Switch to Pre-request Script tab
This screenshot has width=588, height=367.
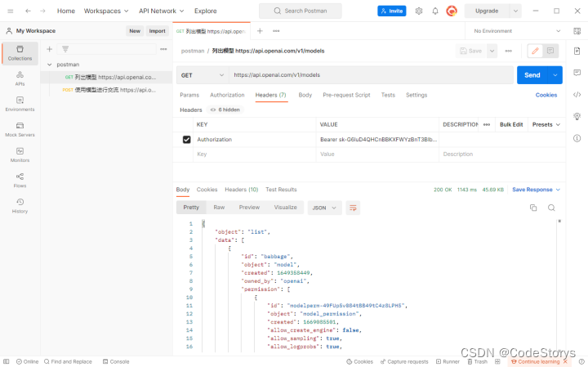[346, 95]
